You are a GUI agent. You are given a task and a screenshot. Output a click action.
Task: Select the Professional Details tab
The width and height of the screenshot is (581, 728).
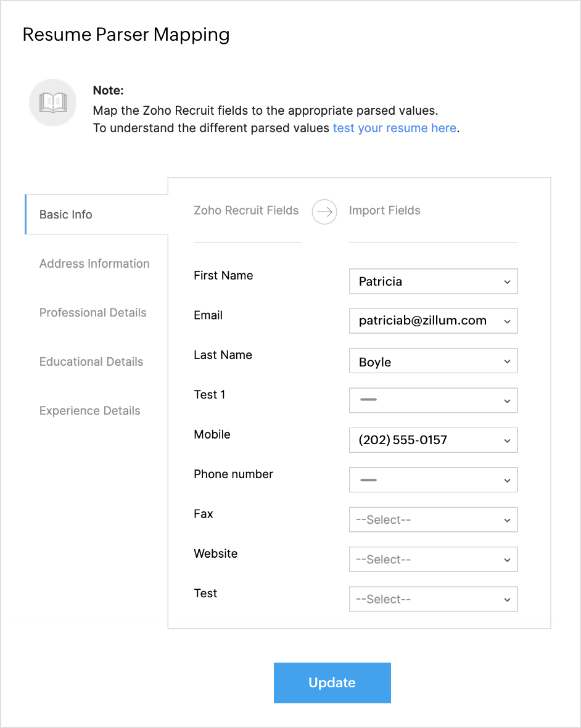(93, 313)
